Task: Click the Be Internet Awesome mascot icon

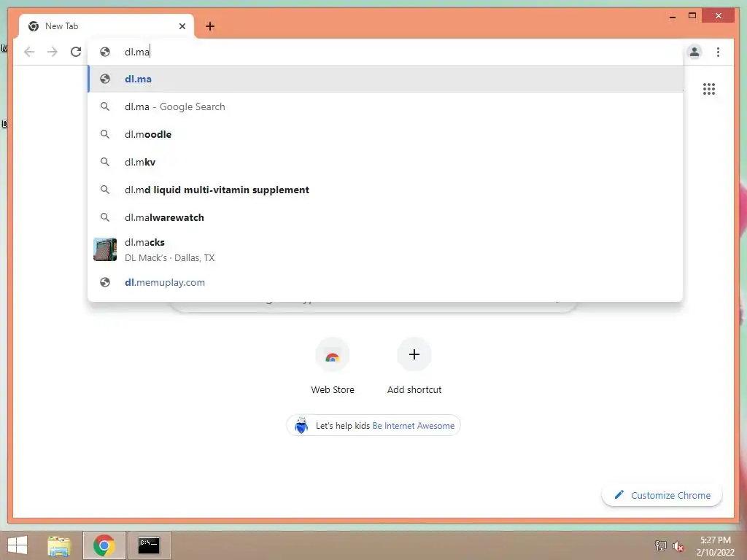Action: 301,425
